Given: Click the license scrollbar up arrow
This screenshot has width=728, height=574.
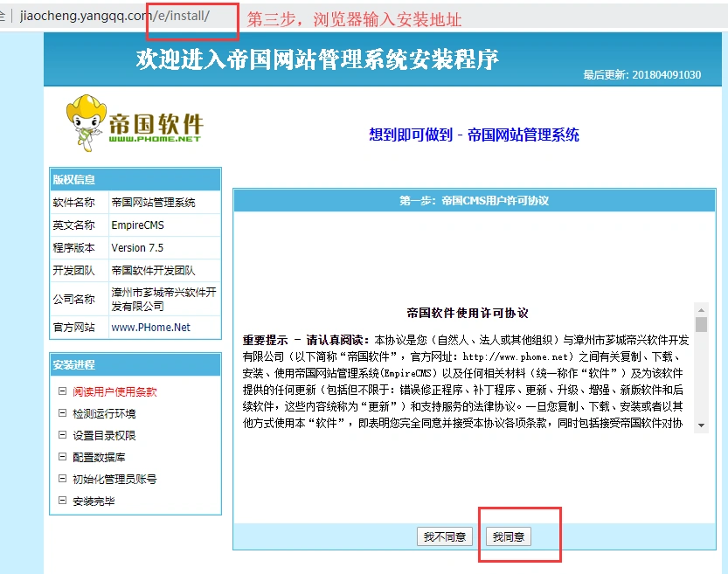Looking at the screenshot, I should 701,310.
